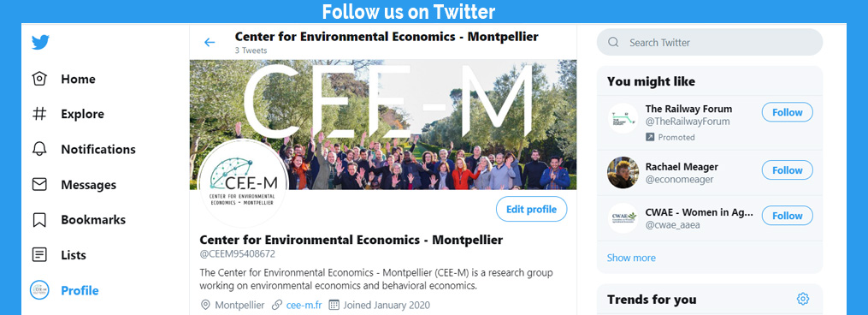Follow CWAE Women in Ag account
This screenshot has height=315, width=868.
point(787,216)
